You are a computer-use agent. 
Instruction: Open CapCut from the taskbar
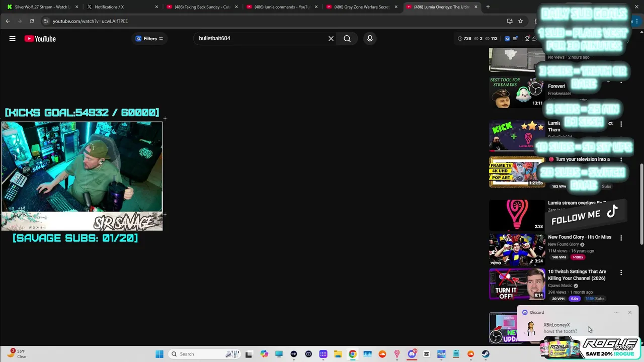click(427, 354)
